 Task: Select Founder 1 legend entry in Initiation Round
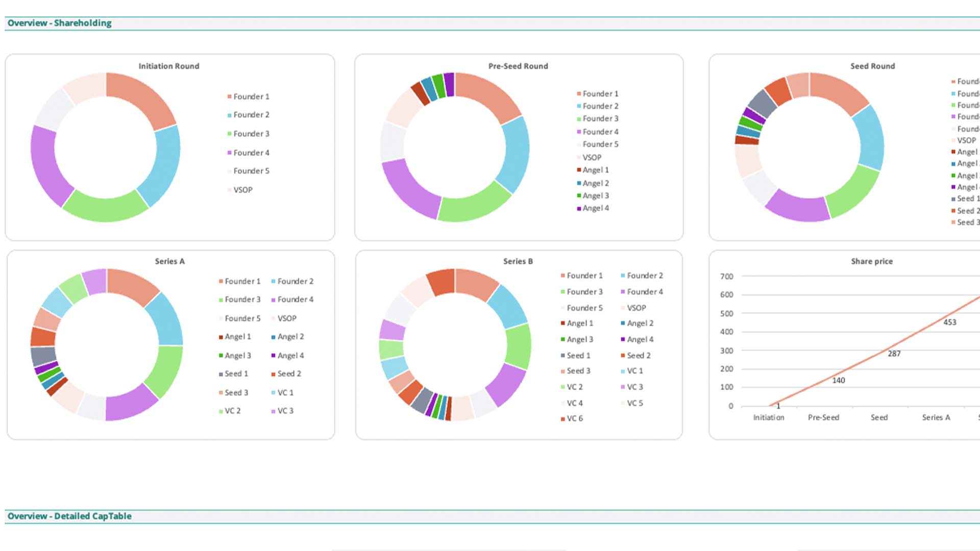tap(251, 96)
